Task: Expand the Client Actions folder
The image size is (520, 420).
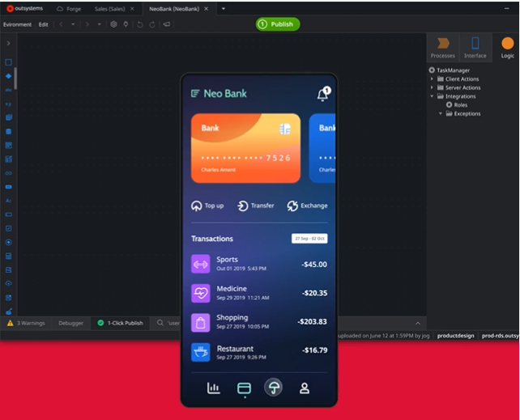Action: (433, 79)
